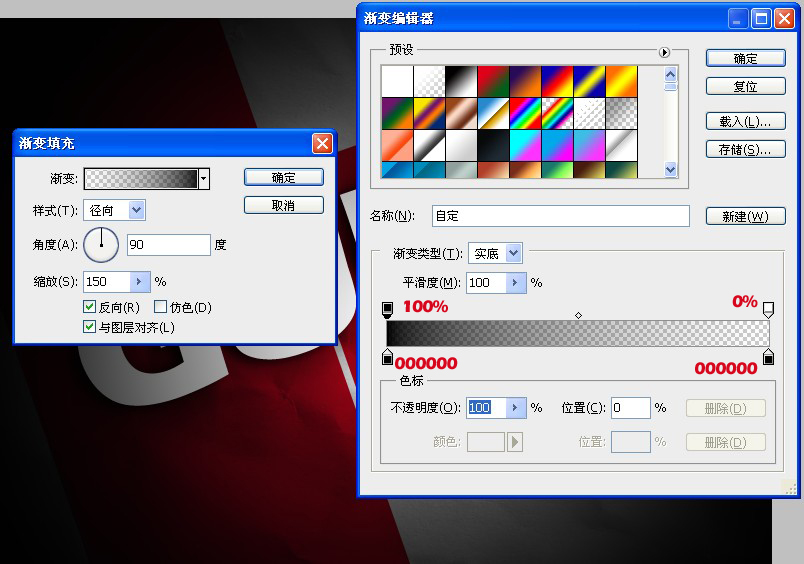804x564 pixels.
Task: Close the 渐变填充 dialog
Action: tap(323, 144)
